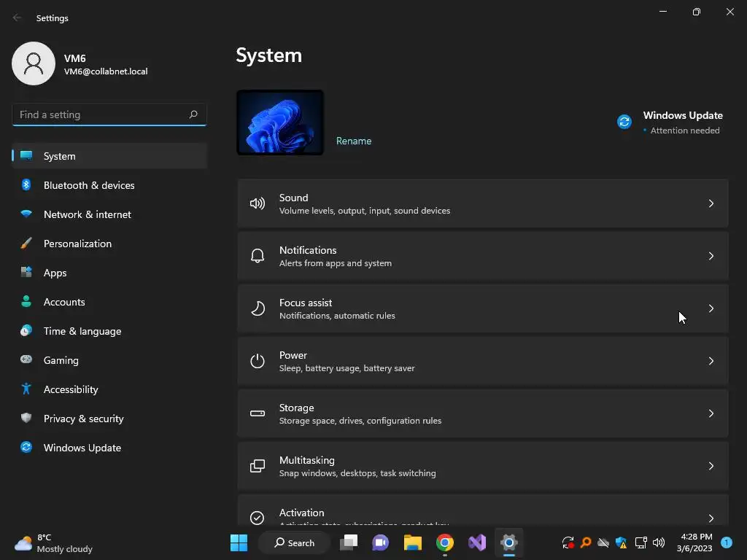This screenshot has height=560, width=747.
Task: Open the weather widget Mostly cloudy
Action: (x=53, y=542)
